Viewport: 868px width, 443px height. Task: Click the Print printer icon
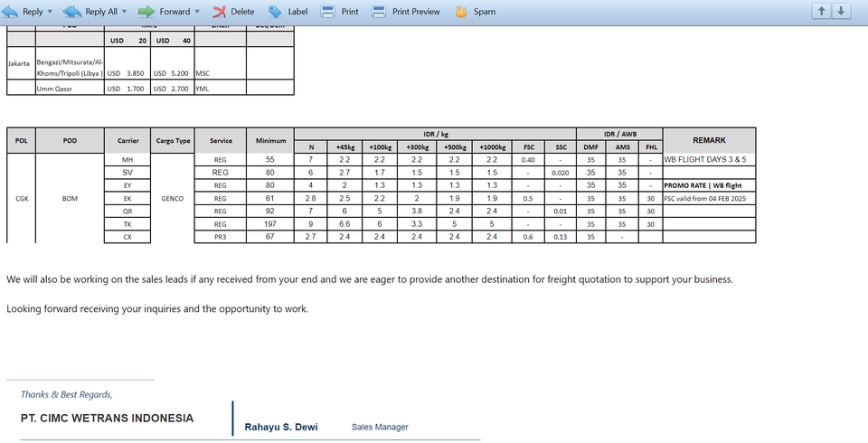pos(328,12)
